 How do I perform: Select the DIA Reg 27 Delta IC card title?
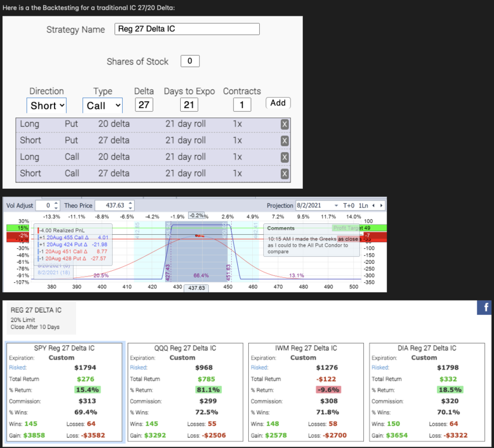(x=427, y=348)
